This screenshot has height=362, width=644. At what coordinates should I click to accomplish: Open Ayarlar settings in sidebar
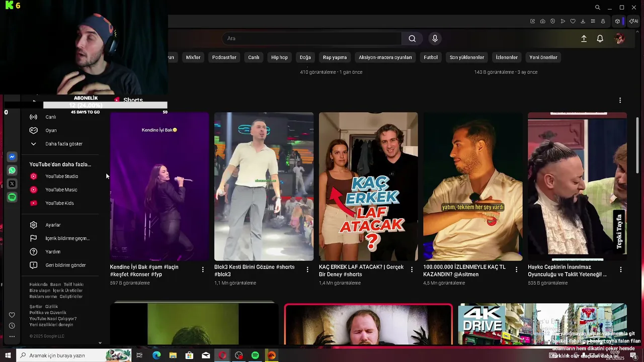60,225
